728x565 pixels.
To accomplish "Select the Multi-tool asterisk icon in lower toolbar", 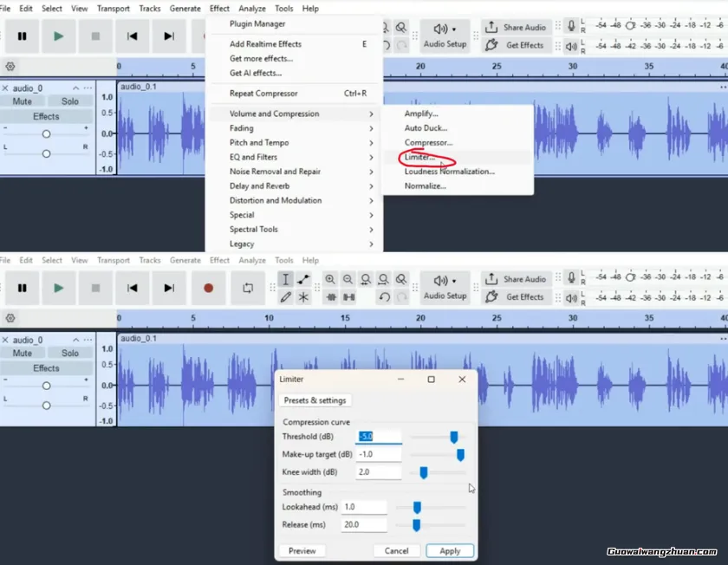I will 303,296.
